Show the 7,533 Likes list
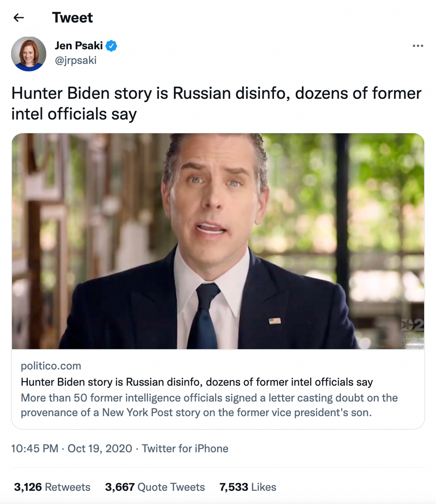Viewport: 436px width, 504px height. 248,487
